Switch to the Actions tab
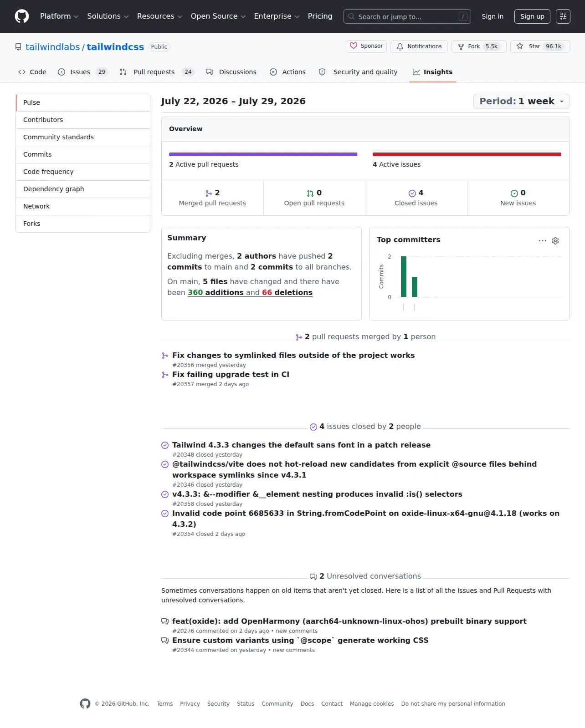 (287, 72)
